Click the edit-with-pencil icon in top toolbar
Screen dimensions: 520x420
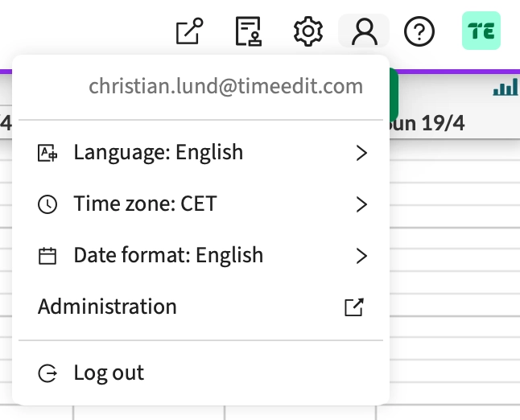click(x=189, y=32)
